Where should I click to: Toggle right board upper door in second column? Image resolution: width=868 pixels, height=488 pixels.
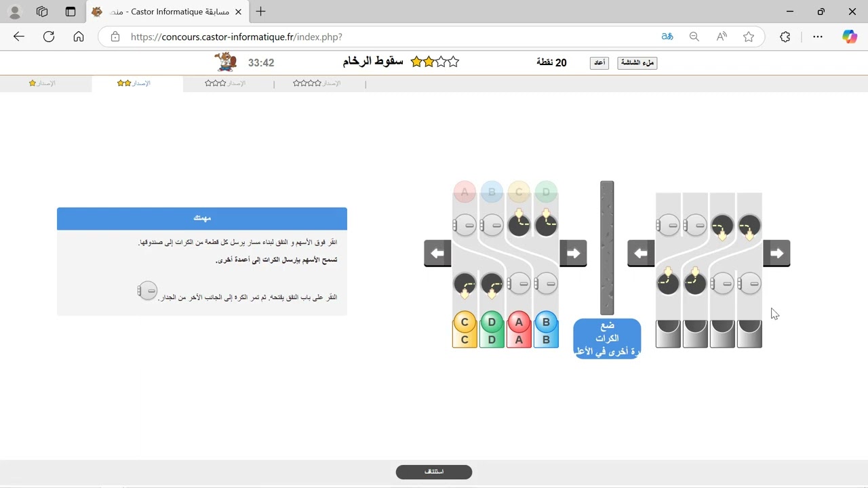[x=695, y=225]
